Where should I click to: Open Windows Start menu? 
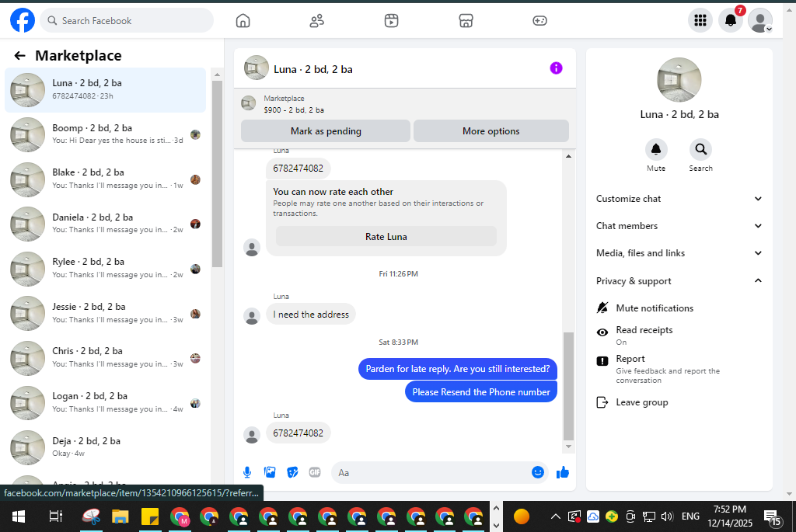[19, 516]
